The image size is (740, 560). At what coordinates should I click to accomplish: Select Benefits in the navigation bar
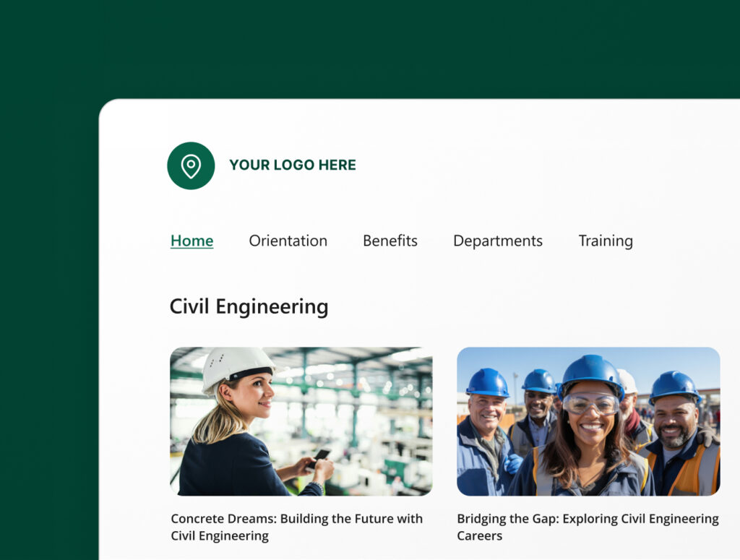(390, 241)
